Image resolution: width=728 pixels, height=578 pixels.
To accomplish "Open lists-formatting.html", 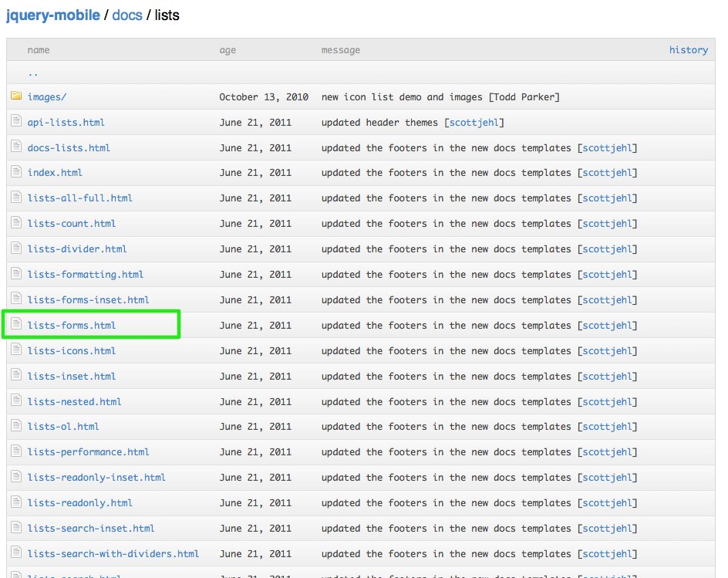I will click(x=86, y=275).
